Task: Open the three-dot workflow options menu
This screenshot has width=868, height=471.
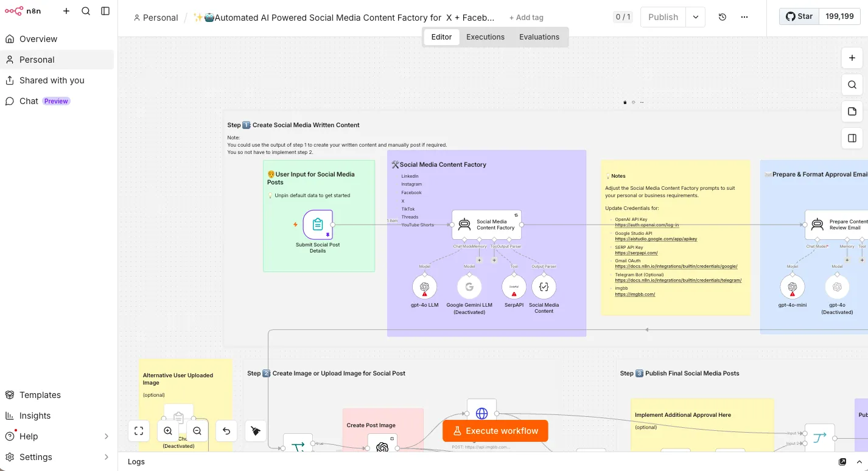Action: tap(744, 17)
